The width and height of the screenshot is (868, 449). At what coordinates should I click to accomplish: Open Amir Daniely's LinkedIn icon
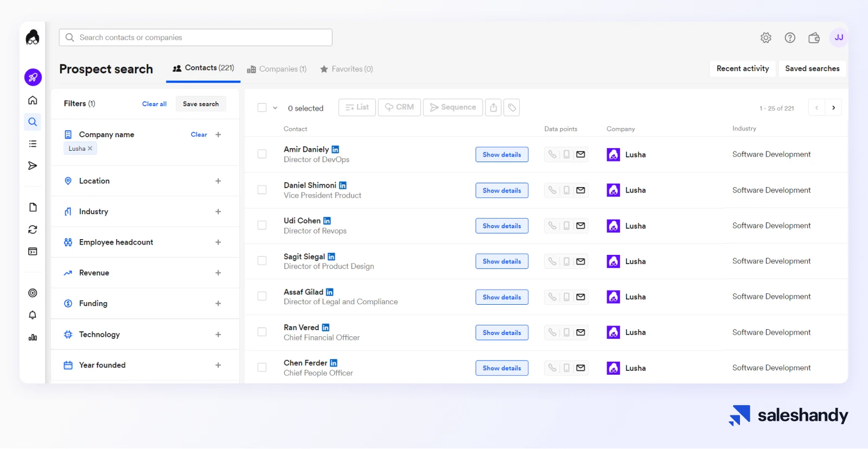click(335, 149)
